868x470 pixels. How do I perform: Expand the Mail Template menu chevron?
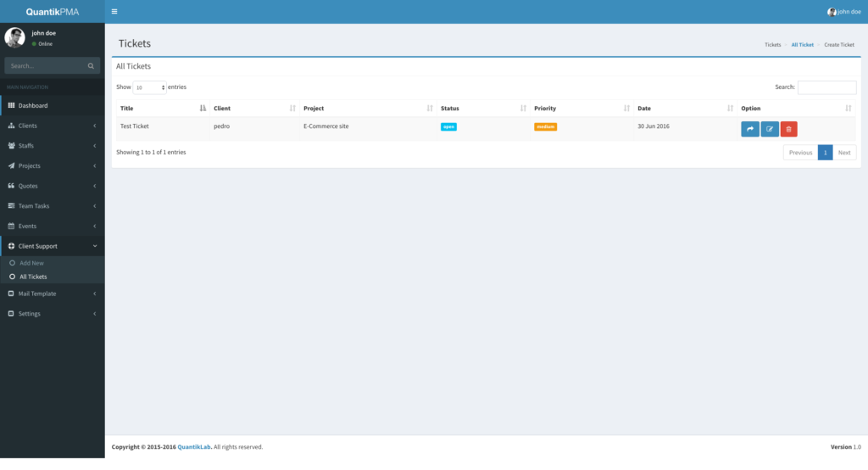(x=95, y=294)
